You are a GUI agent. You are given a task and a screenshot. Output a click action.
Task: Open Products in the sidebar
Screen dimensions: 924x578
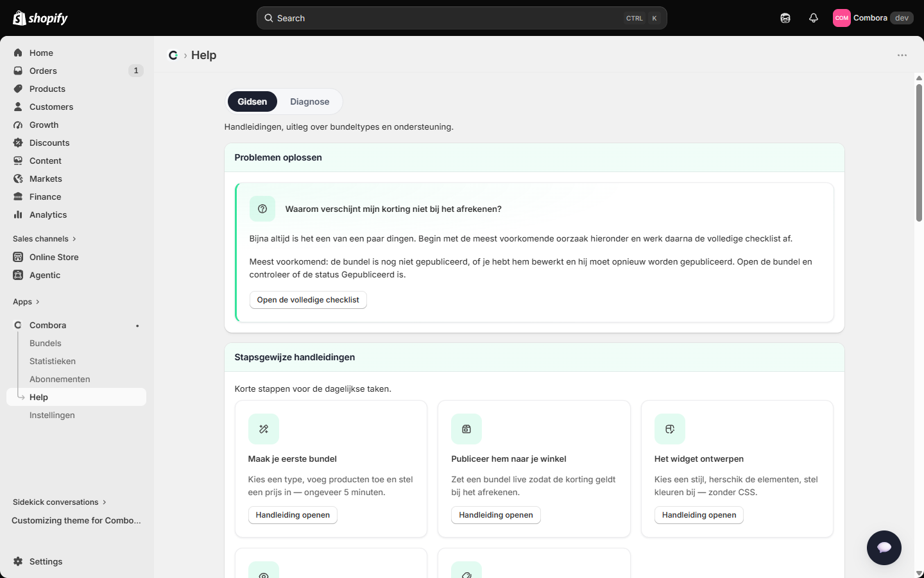pyautogui.click(x=76, y=89)
